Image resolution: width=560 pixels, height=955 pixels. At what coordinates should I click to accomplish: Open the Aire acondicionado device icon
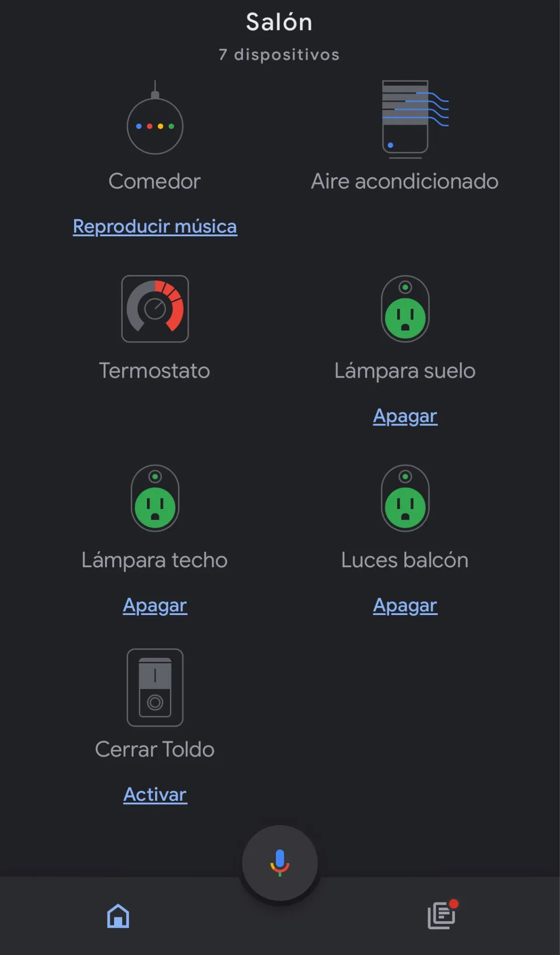click(415, 119)
